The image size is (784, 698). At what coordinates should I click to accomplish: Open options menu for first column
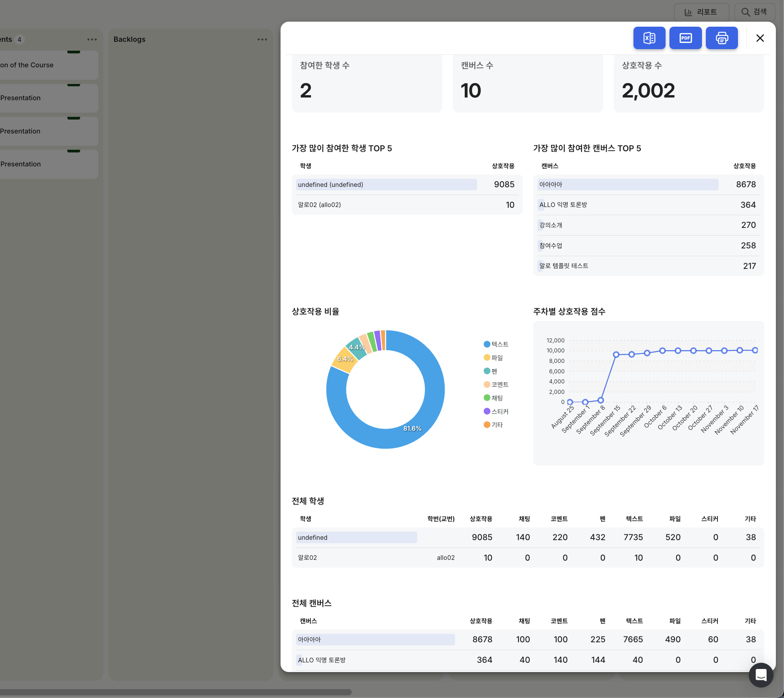[92, 39]
